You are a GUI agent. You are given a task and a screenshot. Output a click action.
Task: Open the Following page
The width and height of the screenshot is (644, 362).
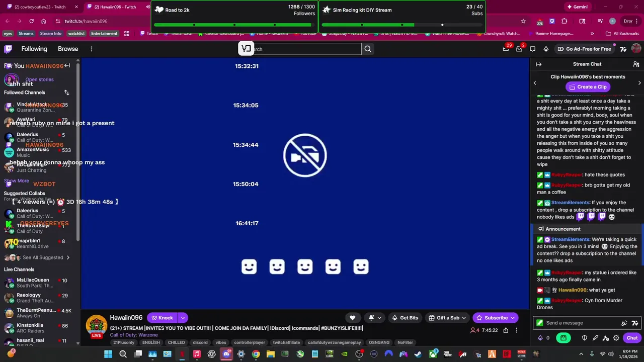tap(34, 49)
